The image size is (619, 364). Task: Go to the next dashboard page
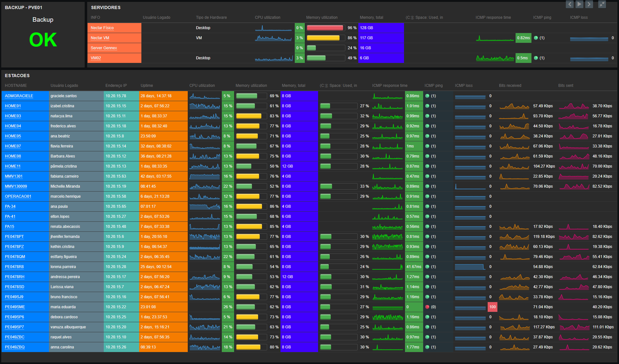point(589,4)
